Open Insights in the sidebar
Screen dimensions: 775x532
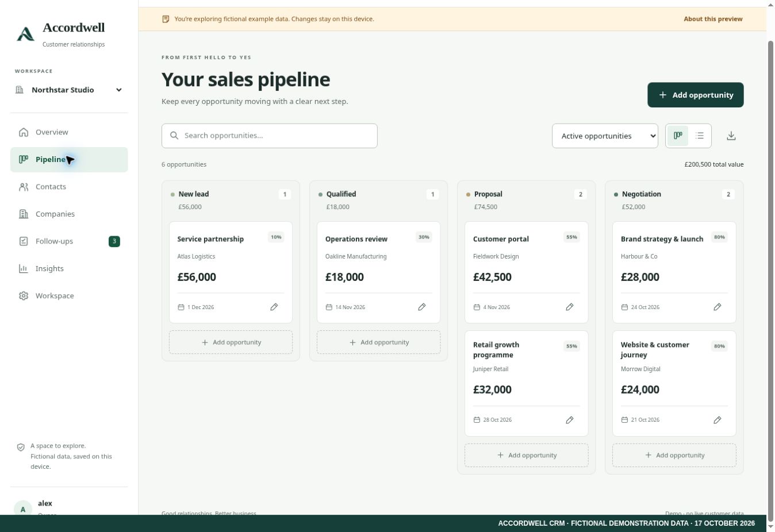tap(69, 268)
